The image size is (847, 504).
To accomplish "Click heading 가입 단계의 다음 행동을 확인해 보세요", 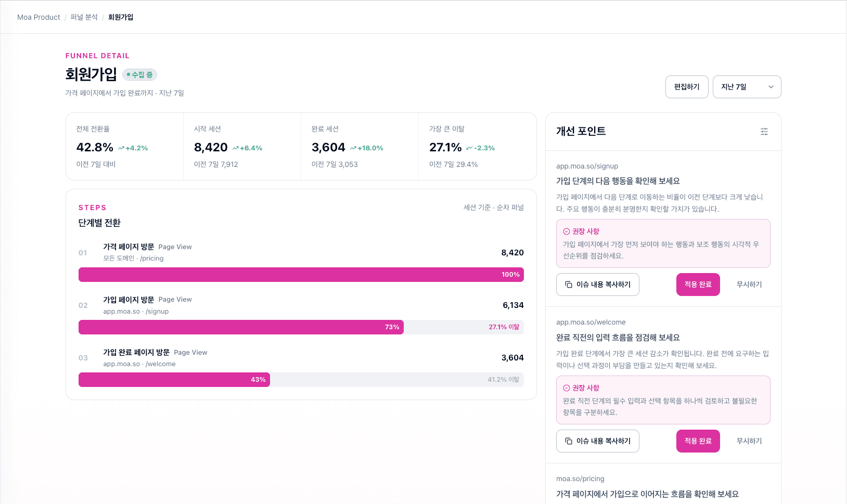I will tap(618, 181).
